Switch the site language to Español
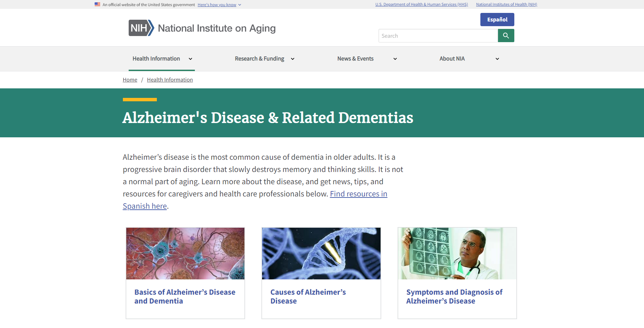The image size is (644, 328). tap(497, 19)
